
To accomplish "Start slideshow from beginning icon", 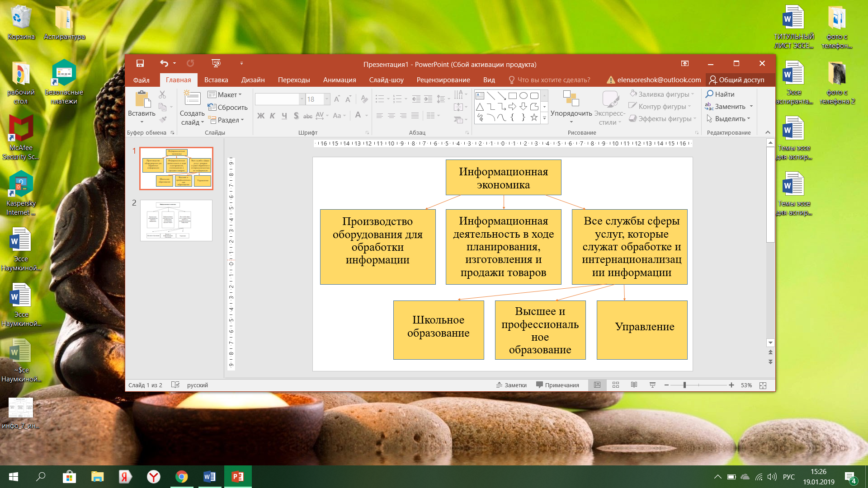I will point(216,64).
